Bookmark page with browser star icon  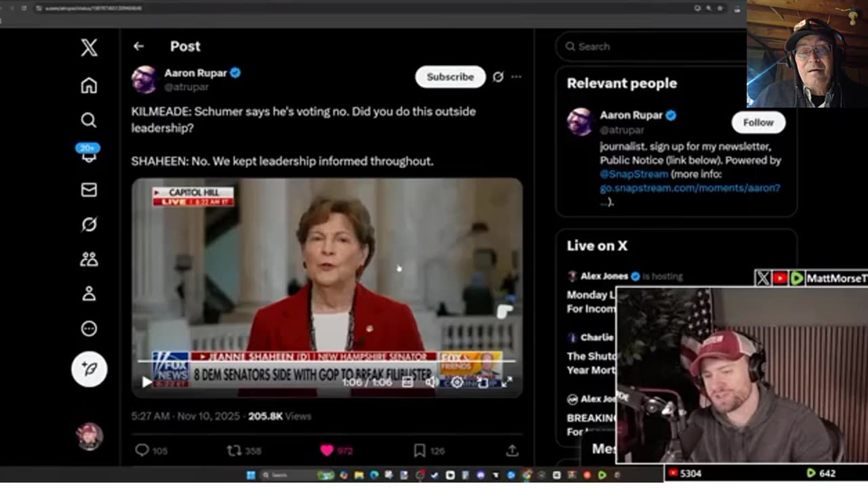coord(720,8)
